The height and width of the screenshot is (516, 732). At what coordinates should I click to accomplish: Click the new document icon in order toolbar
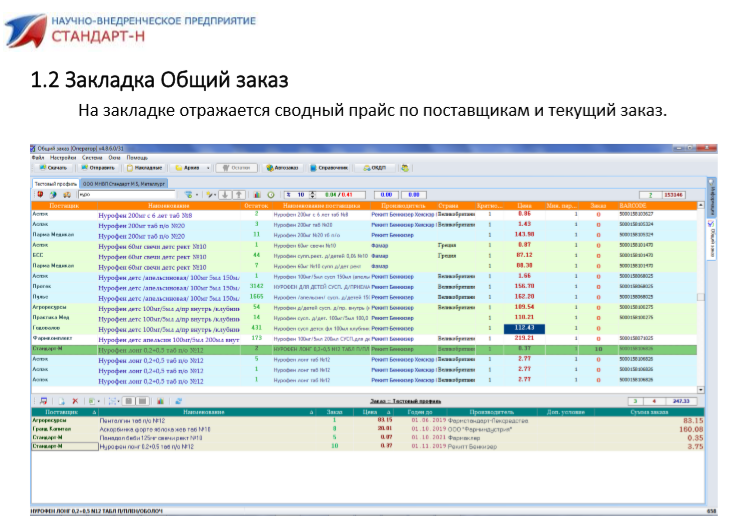pos(61,401)
